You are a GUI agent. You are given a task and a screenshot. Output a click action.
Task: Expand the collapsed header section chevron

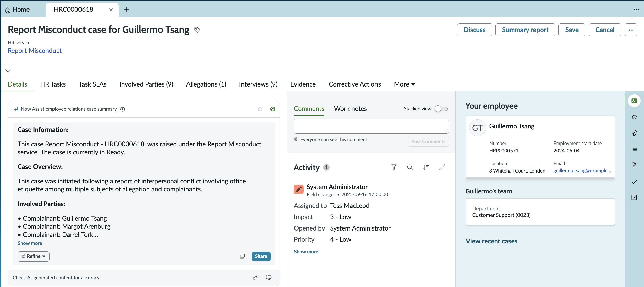[x=8, y=71]
